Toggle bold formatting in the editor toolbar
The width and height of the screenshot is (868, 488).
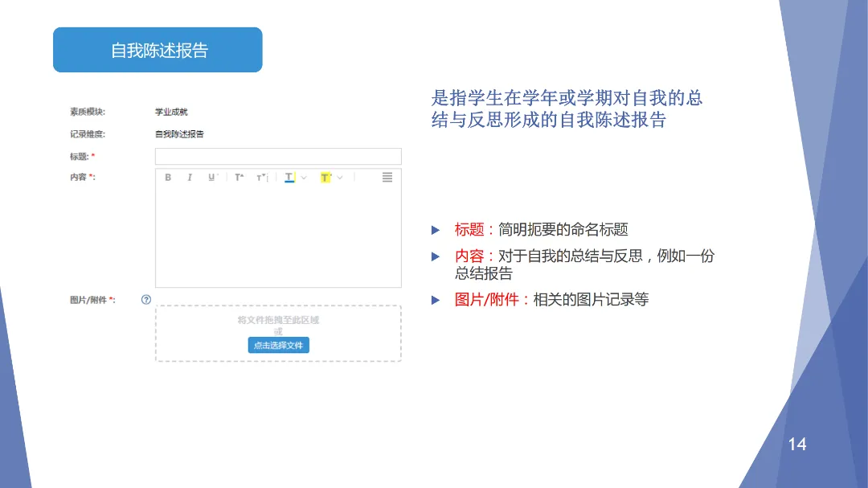coord(168,177)
